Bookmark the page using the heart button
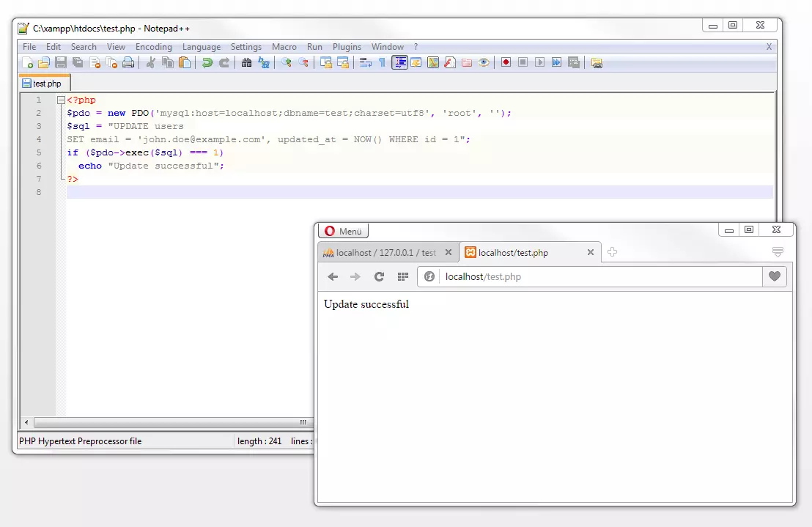Image resolution: width=812 pixels, height=527 pixels. [x=774, y=276]
